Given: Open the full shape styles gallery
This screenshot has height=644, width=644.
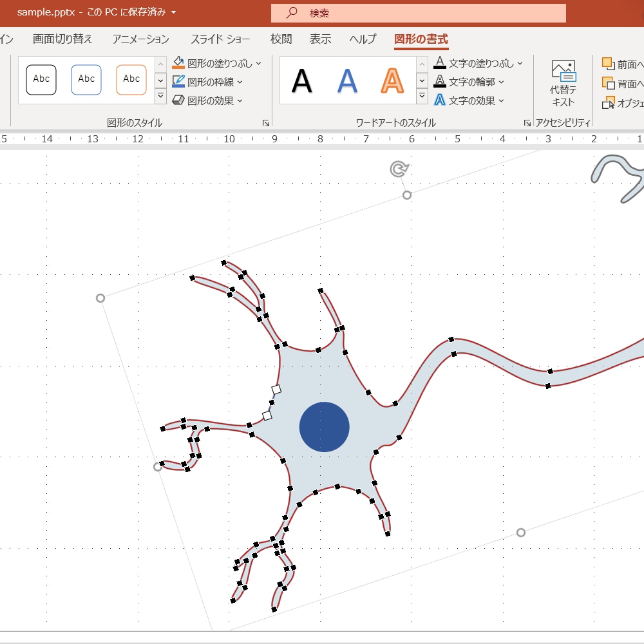Looking at the screenshot, I should (x=160, y=96).
